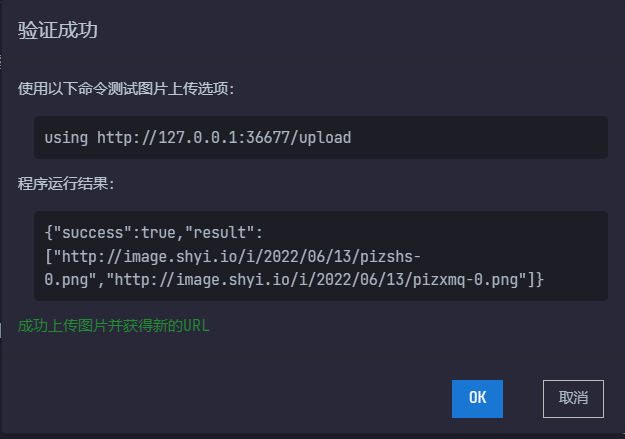
Task: Click empty right area of command box
Action: (478, 138)
